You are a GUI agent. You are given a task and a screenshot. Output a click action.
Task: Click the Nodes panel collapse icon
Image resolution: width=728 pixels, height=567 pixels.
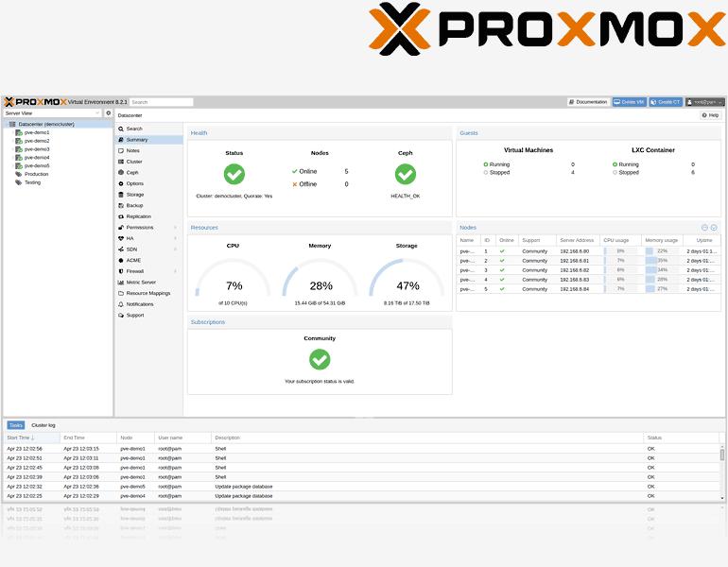[x=704, y=228]
